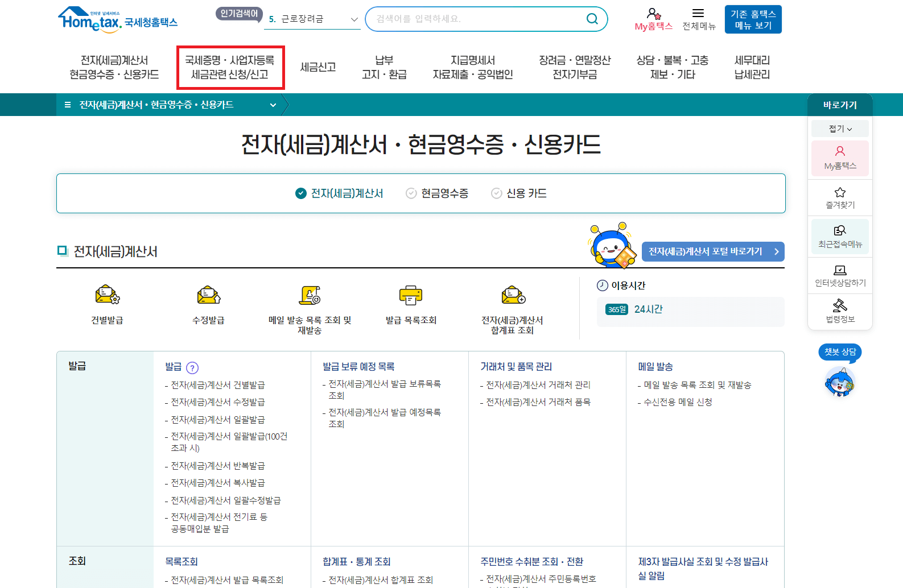Click the 기존 홈택스 메뉴 보기 button
The width and height of the screenshot is (903, 588).
(x=753, y=19)
